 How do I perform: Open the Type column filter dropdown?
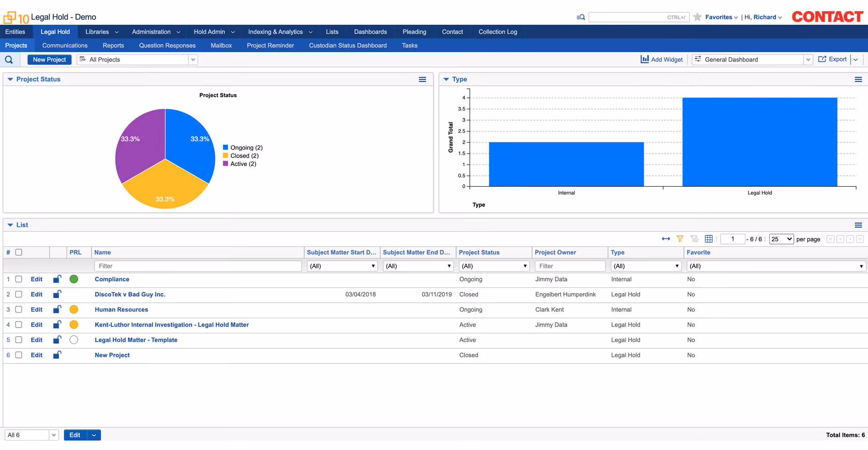(x=646, y=266)
